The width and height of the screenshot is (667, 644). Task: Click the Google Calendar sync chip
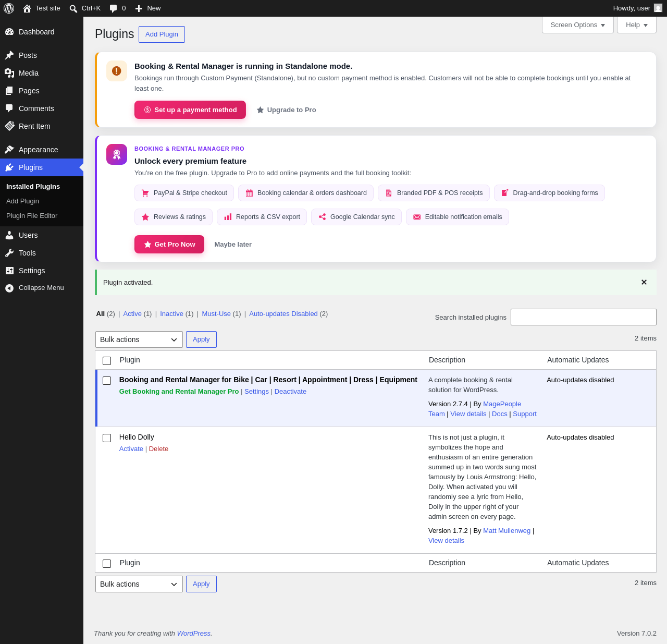click(x=356, y=217)
